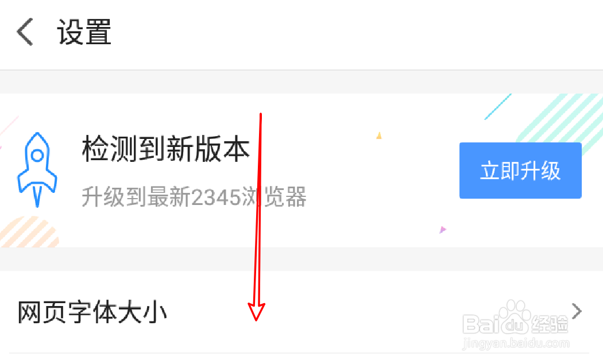Click the orange striped circle decoration
Image resolution: width=603 pixels, height=364 pixels.
pos(29,232)
